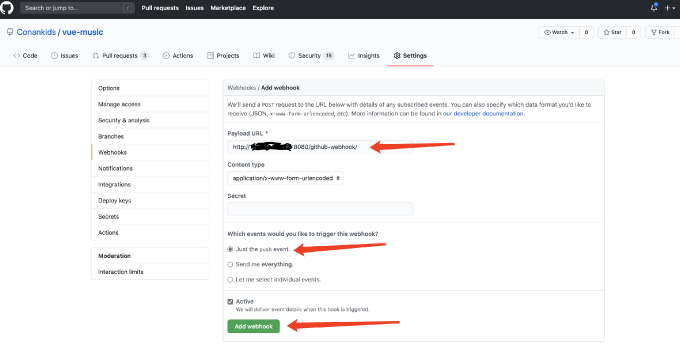Click the GitHub logo icon
Image resolution: width=680 pixels, height=360 pixels.
point(7,8)
